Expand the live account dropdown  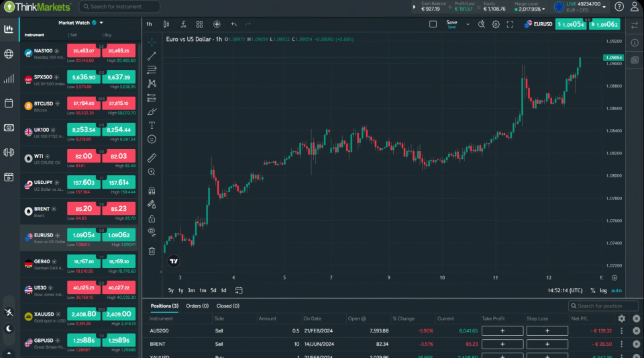point(604,7)
